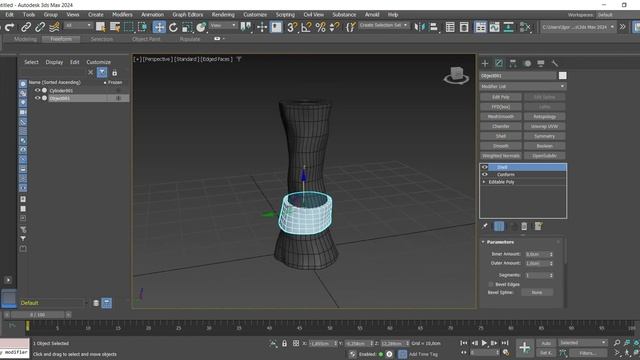Toggle Show End Result in the modifier stack
The image size is (640, 360).
(499, 226)
